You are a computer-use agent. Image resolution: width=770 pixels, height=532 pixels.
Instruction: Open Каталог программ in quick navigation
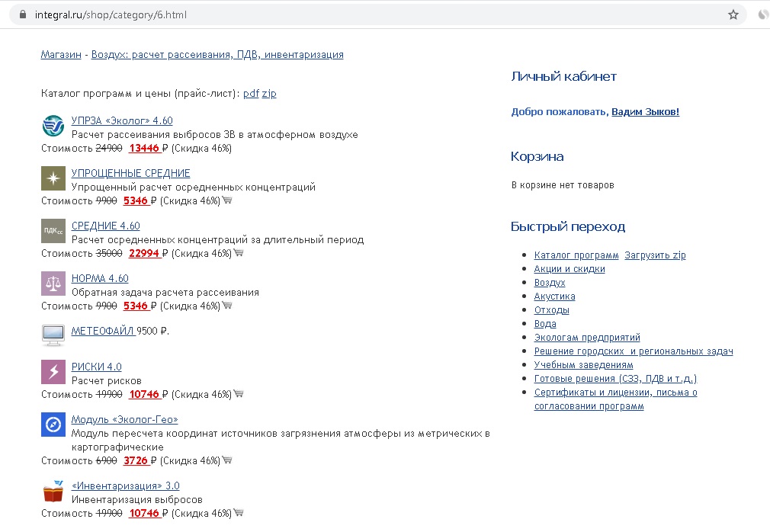tap(576, 255)
